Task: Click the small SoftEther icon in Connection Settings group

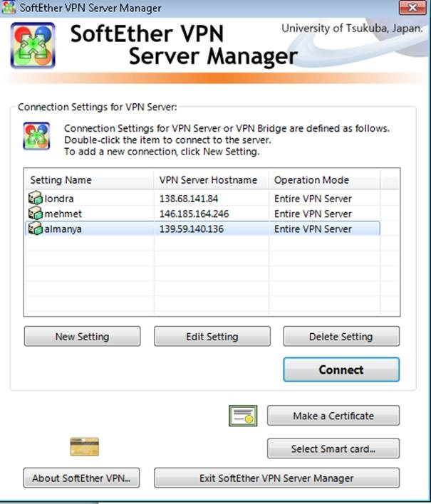Action: coord(36,136)
